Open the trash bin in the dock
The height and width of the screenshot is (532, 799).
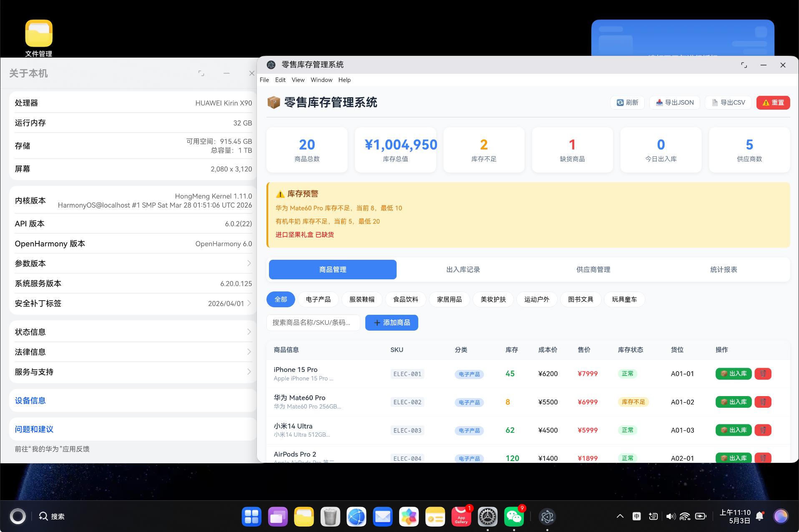click(x=330, y=517)
